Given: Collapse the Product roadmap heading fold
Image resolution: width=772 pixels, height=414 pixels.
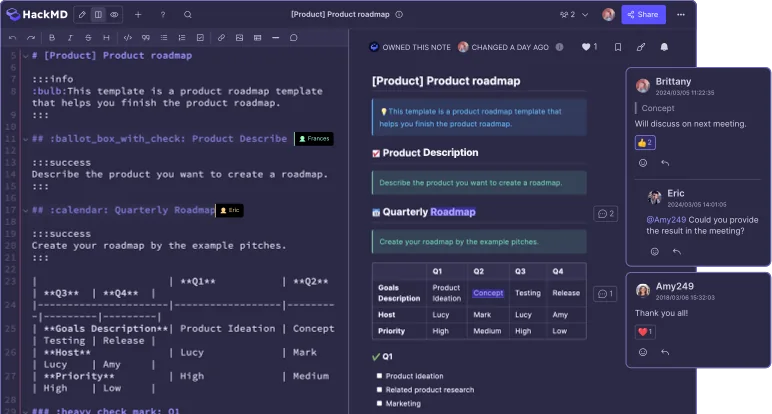Looking at the screenshot, I should (x=26, y=56).
